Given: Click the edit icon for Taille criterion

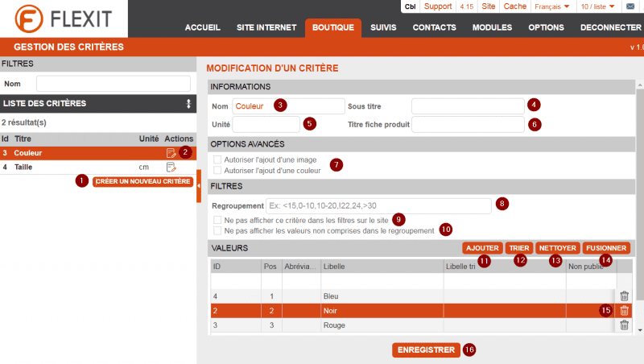Looking at the screenshot, I should tap(171, 168).
